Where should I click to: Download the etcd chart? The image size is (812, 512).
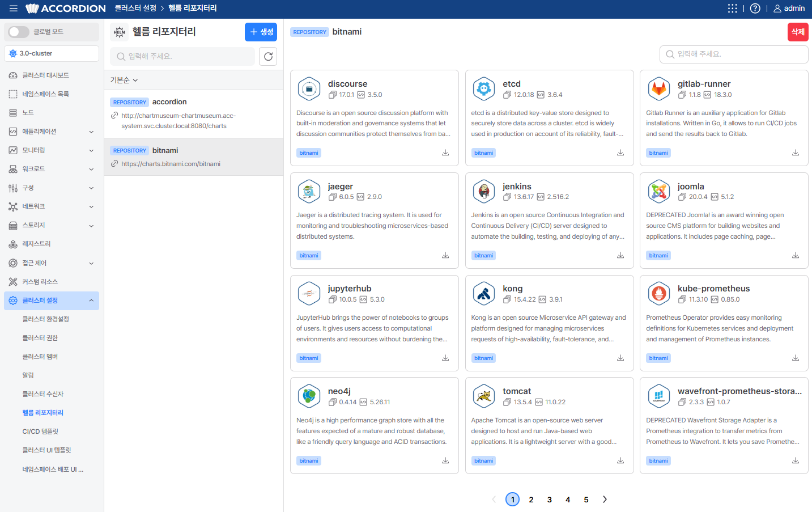[x=620, y=153]
